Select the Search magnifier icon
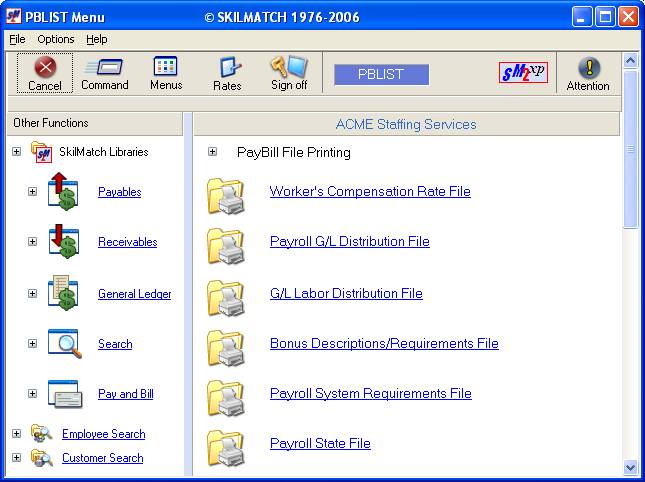The image size is (645, 482). click(x=63, y=343)
